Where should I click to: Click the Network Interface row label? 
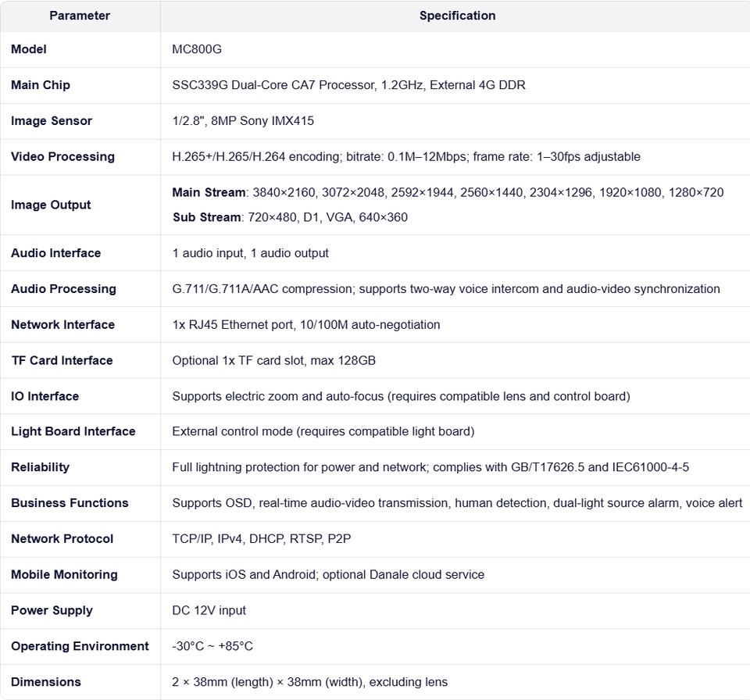point(63,325)
